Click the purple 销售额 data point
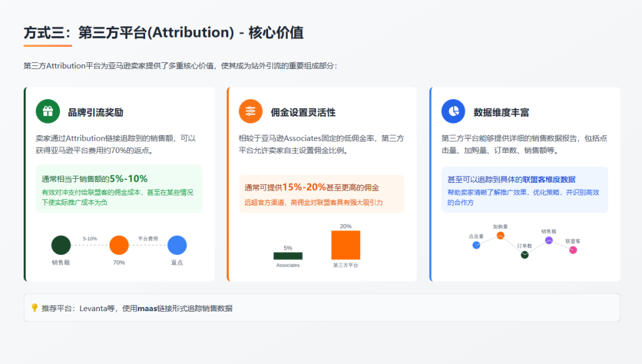The width and height of the screenshot is (642, 364). (x=549, y=240)
